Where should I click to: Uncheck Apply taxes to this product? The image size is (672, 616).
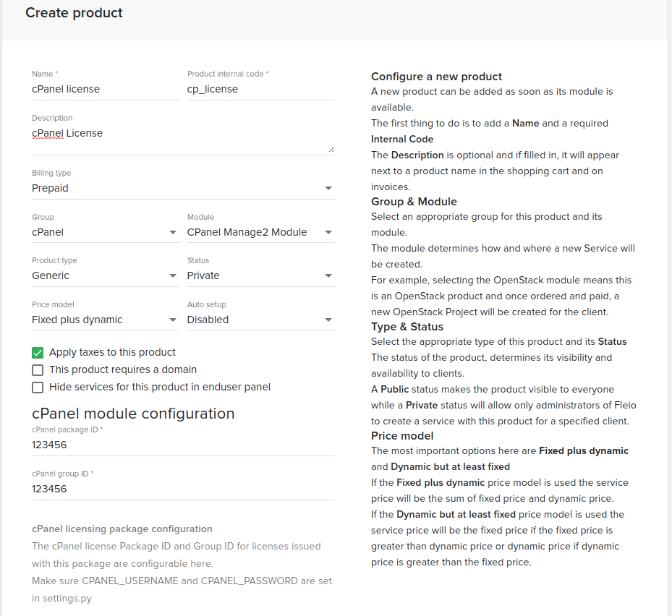click(36, 352)
